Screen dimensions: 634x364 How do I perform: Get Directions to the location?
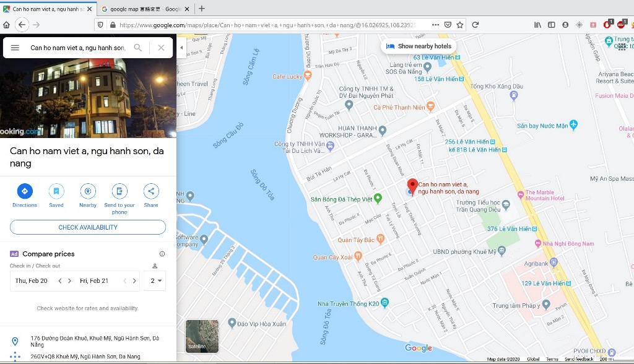pyautogui.click(x=25, y=191)
